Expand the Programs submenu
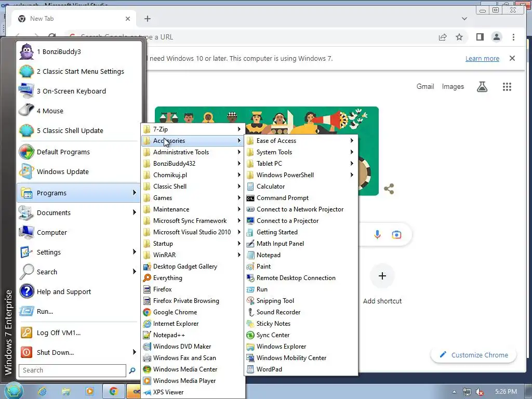Screen dimensions: 532x399 tap(78, 193)
